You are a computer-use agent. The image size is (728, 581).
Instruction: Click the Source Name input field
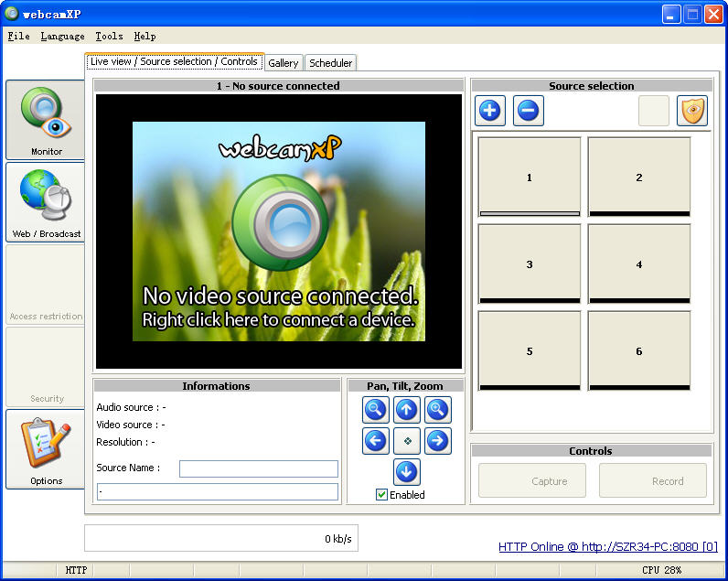pyautogui.click(x=258, y=468)
